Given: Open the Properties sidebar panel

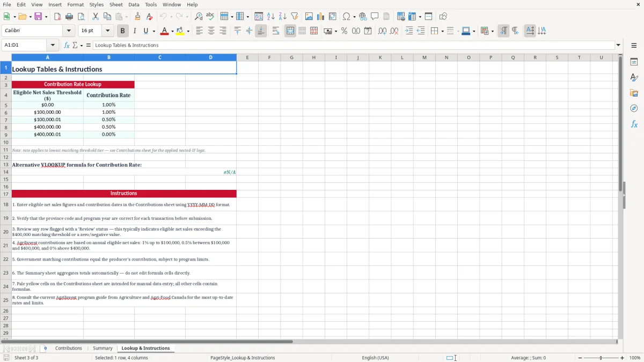Looking at the screenshot, I should (x=634, y=62).
